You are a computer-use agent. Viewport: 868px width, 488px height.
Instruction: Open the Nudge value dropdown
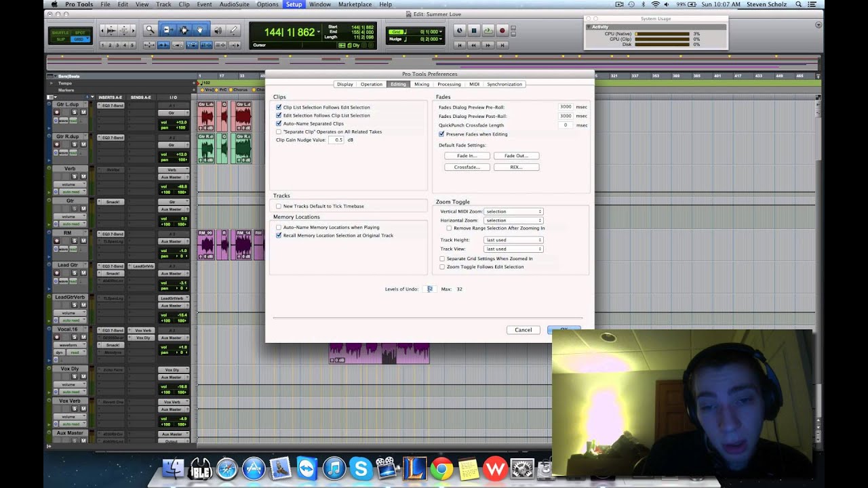441,39
